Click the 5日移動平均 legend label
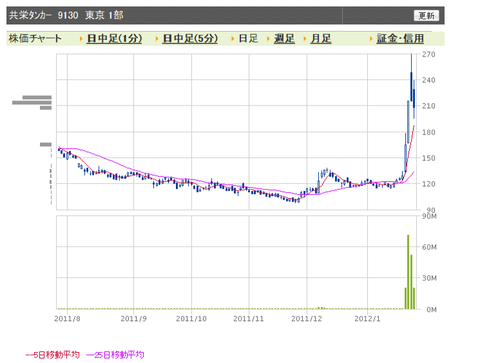This screenshot has width=480, height=363. click(53, 355)
